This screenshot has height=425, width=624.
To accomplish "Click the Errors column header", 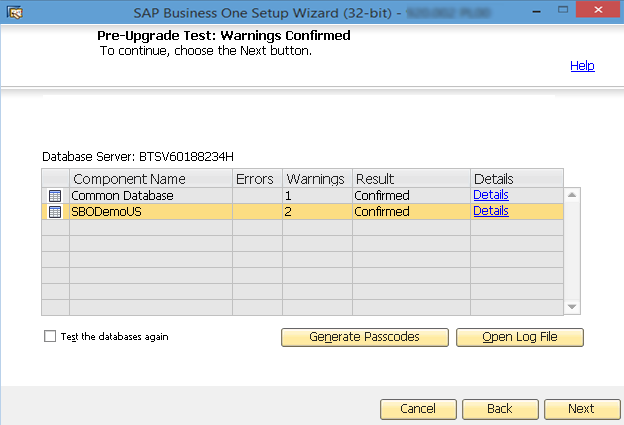I will [x=257, y=179].
